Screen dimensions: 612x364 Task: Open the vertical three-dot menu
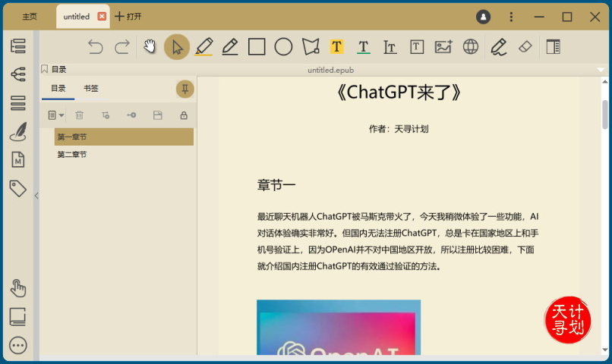tap(511, 17)
